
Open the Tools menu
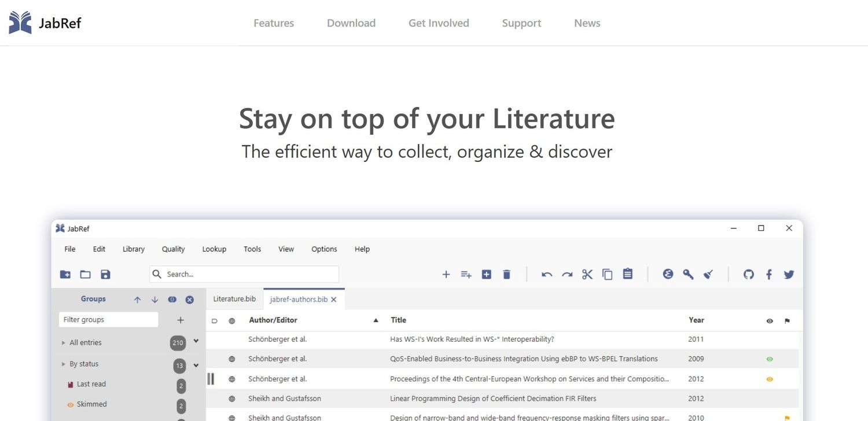[252, 249]
